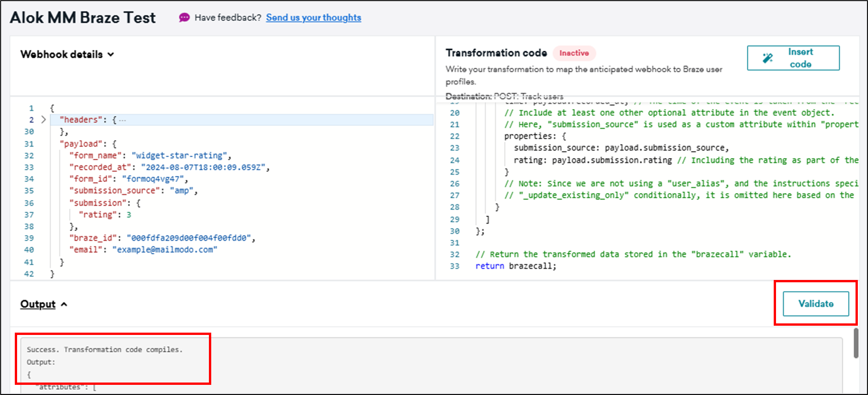Click line number 33 in transformation editor
This screenshot has width=868, height=395.
(454, 266)
